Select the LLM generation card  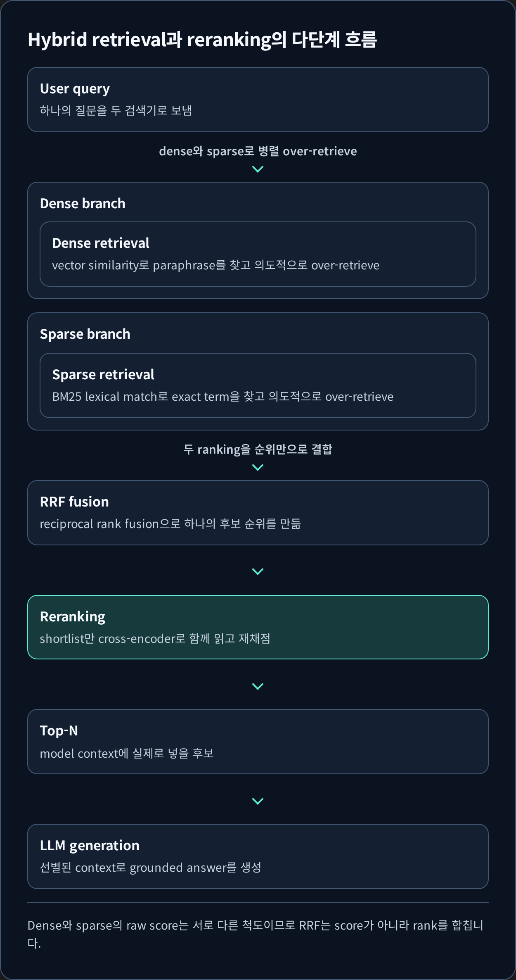(x=258, y=856)
